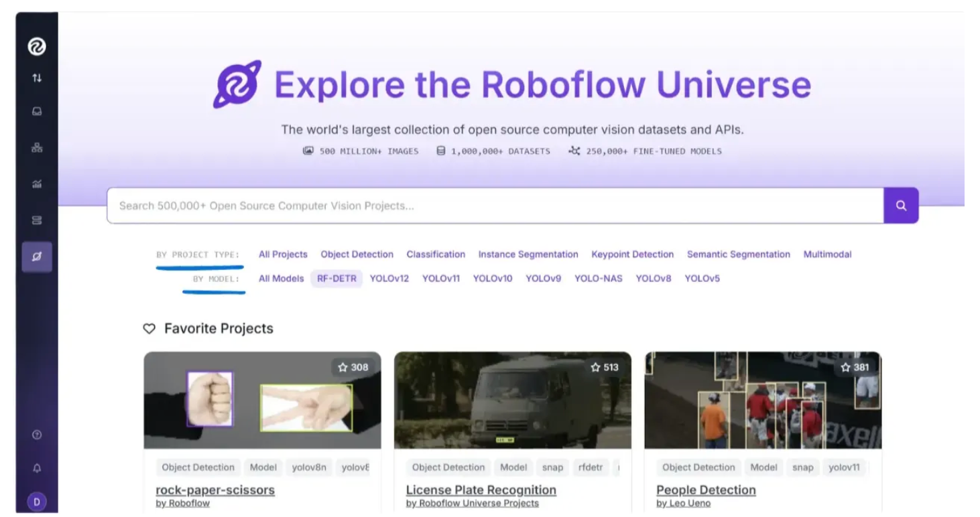Click the Favorite Projects heading
Viewport: 980px width, 517px height.
219,329
